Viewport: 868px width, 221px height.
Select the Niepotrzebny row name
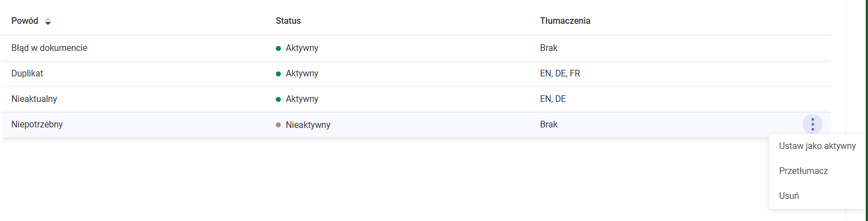pos(37,125)
